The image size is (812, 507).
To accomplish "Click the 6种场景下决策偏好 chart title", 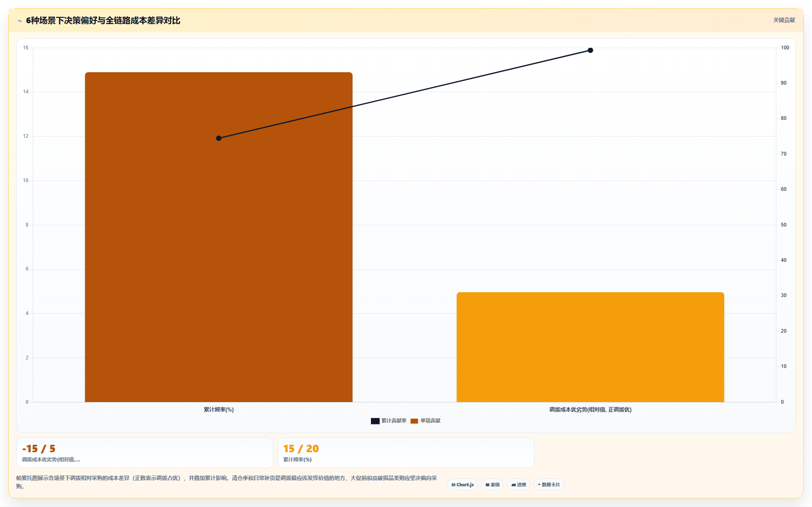I will click(x=103, y=20).
